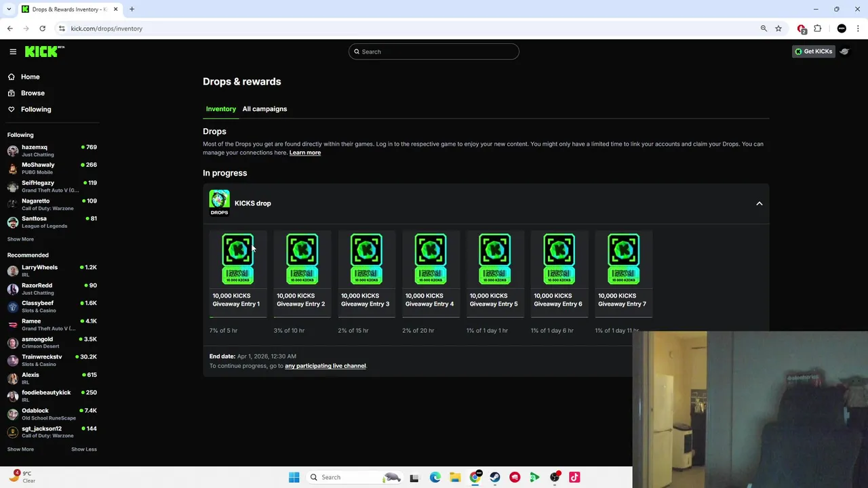The width and height of the screenshot is (868, 488).
Task: Open the hamburger sidebar menu
Action: click(13, 52)
